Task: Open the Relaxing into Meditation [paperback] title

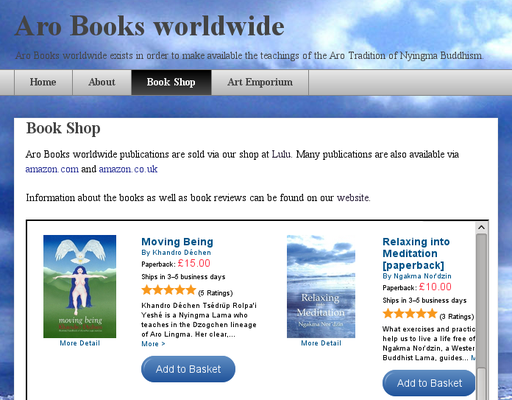Action: point(416,253)
